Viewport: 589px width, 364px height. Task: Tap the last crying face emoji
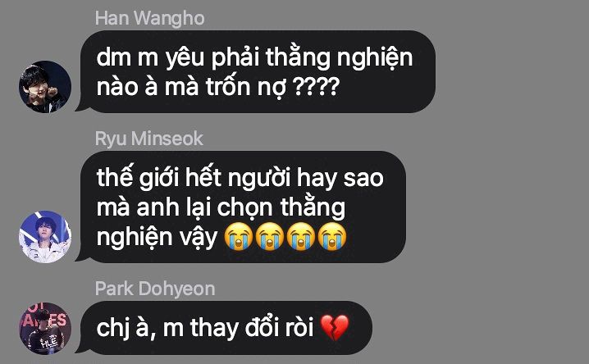(332, 236)
